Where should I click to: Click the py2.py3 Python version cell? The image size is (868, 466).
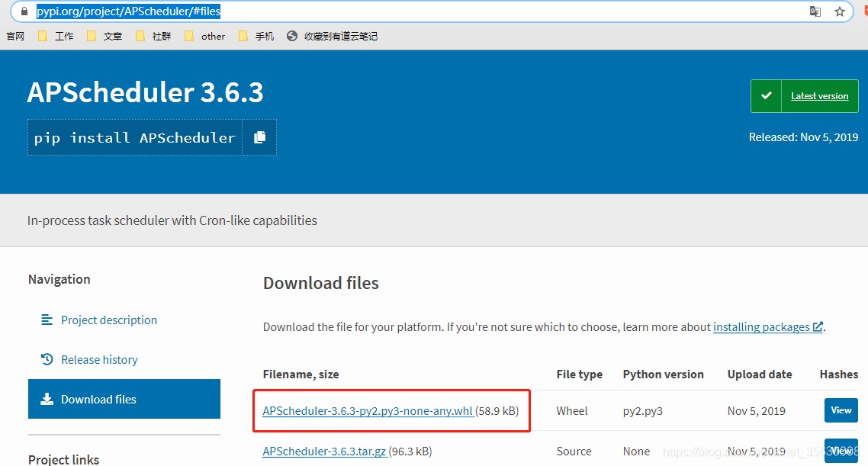643,411
